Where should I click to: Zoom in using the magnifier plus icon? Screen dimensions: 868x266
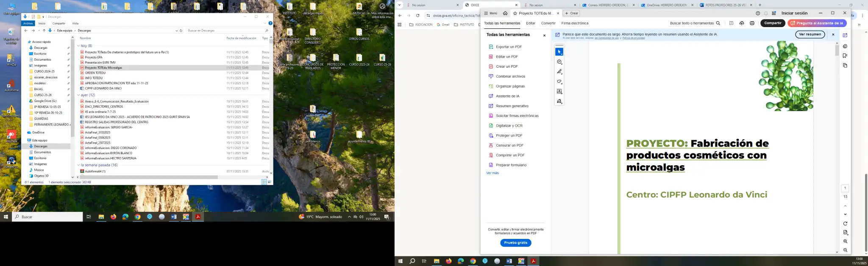[x=845, y=241]
